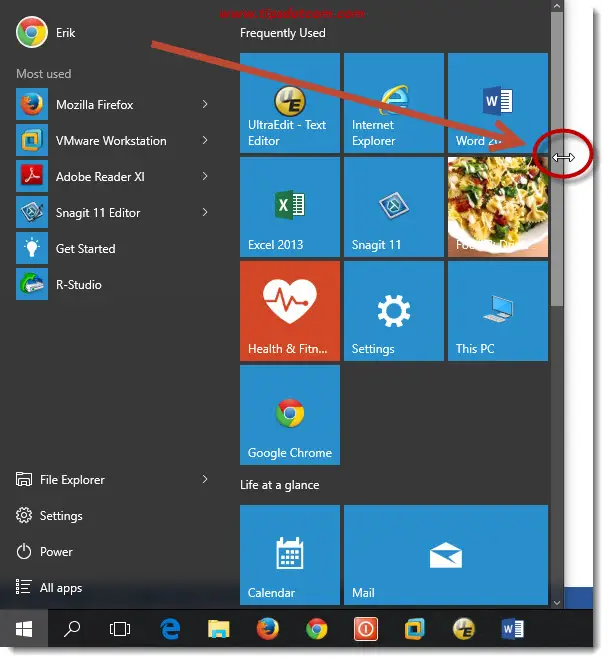
Task: Open Mozilla Firefox from Most used list
Action: coord(114,104)
